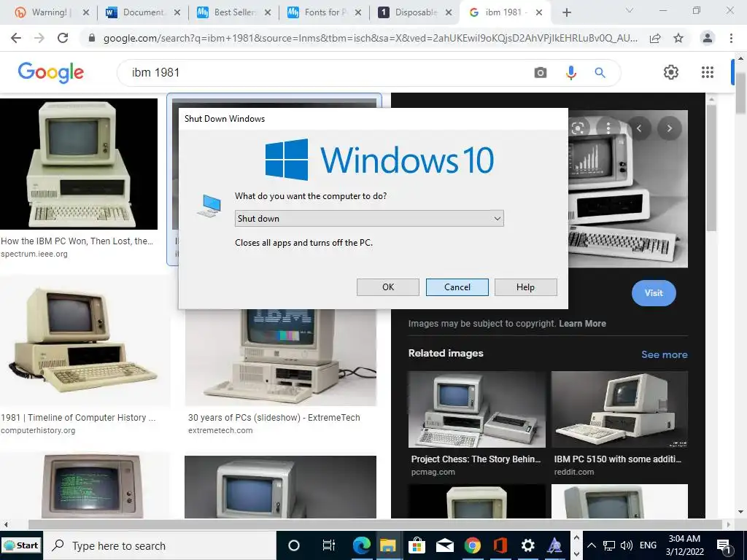The width and height of the screenshot is (747, 560).
Task: Open Mail app from taskbar
Action: point(444,545)
